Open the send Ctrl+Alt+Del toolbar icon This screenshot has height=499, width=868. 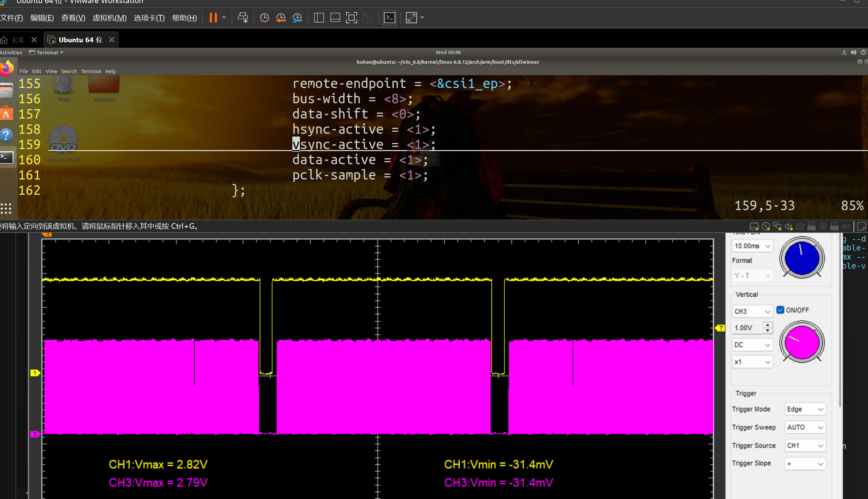(x=243, y=18)
